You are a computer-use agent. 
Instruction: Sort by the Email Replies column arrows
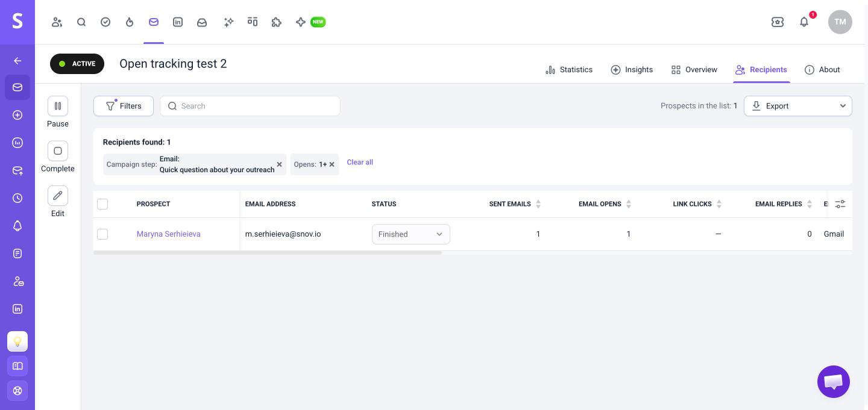click(x=810, y=204)
